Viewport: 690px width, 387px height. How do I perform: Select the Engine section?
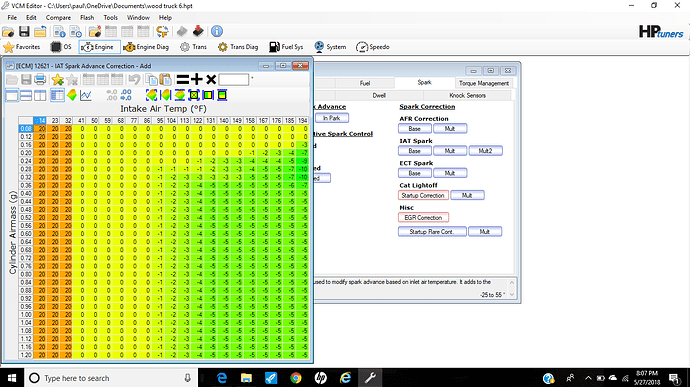(99, 47)
